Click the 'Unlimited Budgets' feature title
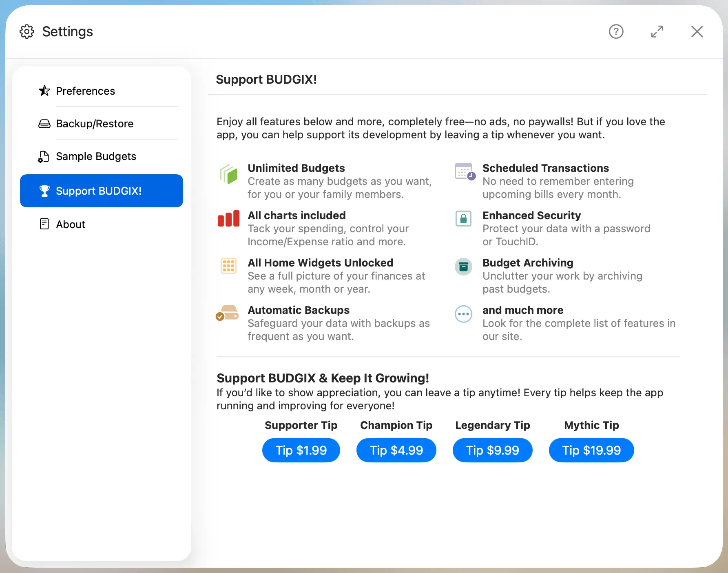The height and width of the screenshot is (573, 728). tap(296, 168)
